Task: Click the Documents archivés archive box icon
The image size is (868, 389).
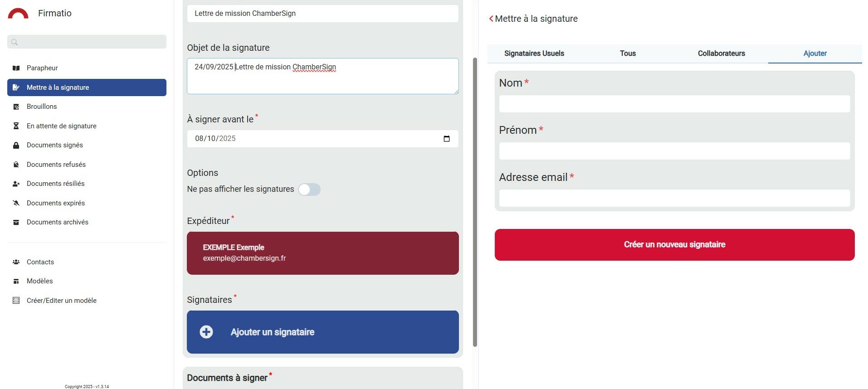Action: click(16, 222)
